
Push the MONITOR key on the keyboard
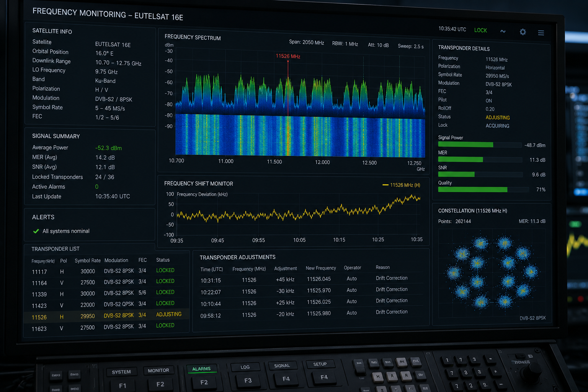click(x=158, y=371)
